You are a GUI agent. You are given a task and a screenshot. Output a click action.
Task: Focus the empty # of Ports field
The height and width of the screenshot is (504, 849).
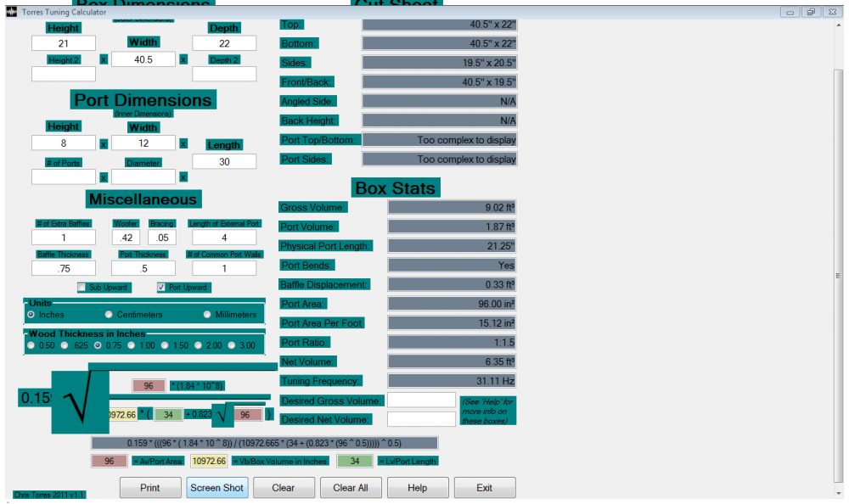pyautogui.click(x=64, y=177)
